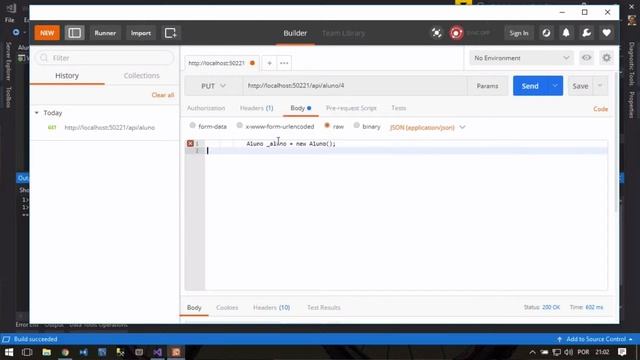Click the Status 200 OK text
The image size is (640, 360).
[x=542, y=307]
